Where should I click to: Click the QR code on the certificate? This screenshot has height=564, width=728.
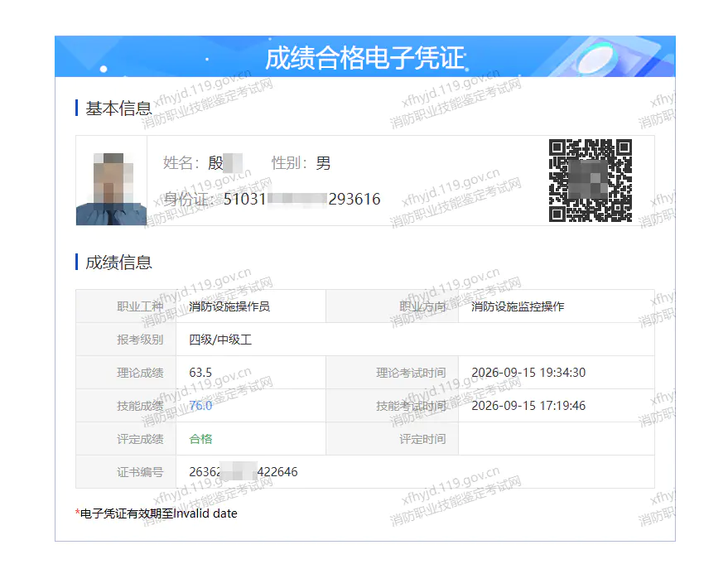coord(591,180)
